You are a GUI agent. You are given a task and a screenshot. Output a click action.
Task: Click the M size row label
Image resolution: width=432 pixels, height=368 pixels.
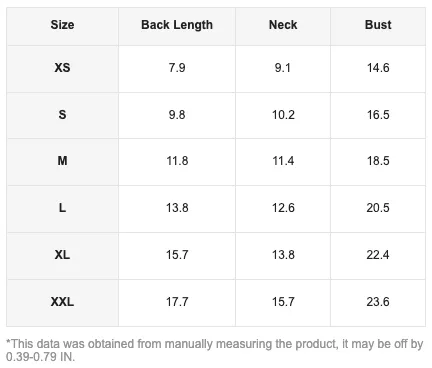[62, 161]
